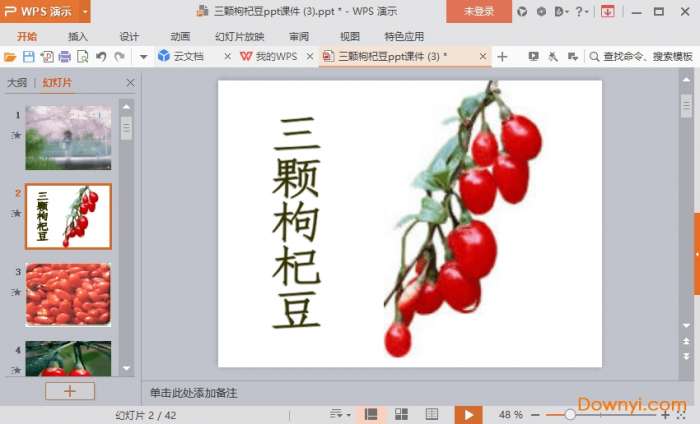The image size is (700, 424).
Task: Go to next slide double-arrow button
Action: tap(686, 356)
